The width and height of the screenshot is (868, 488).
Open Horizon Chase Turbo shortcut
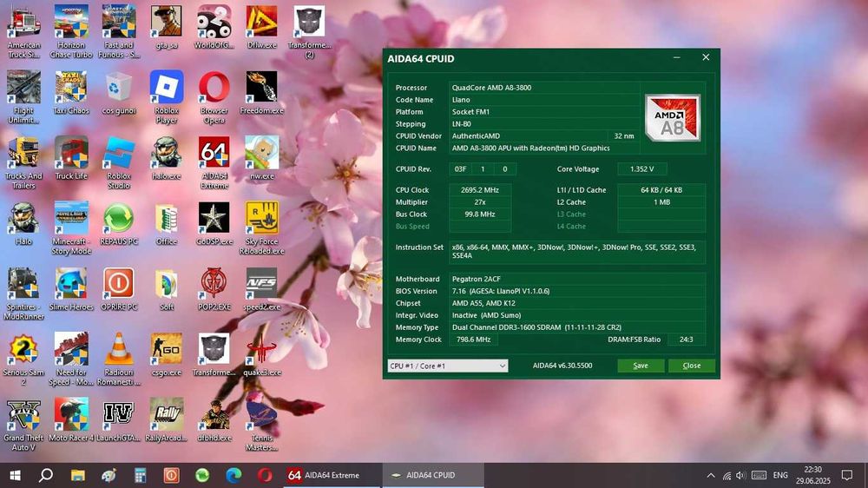pos(71,31)
